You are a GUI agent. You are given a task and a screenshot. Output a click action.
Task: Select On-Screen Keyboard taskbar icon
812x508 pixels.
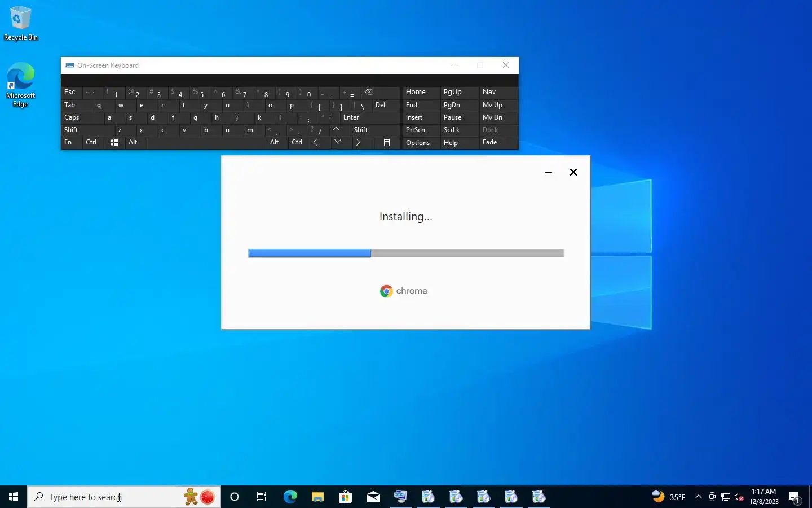[400, 497]
